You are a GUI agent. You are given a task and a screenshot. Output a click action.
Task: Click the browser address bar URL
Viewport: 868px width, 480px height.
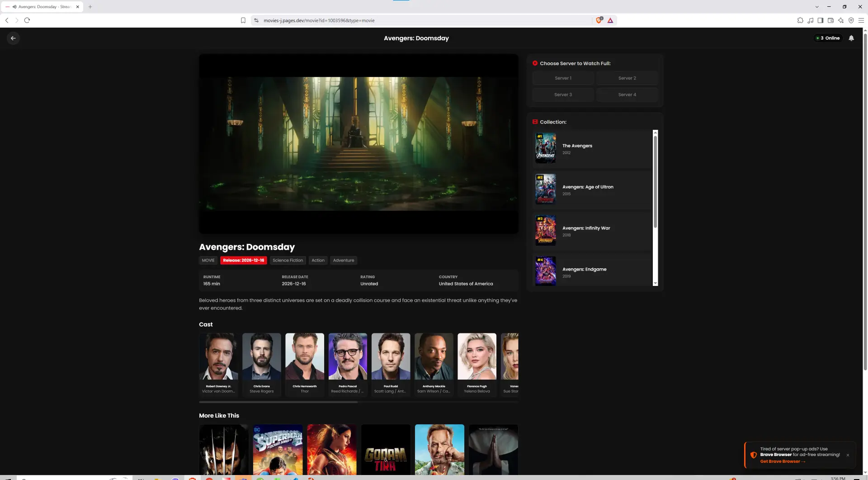click(x=319, y=20)
